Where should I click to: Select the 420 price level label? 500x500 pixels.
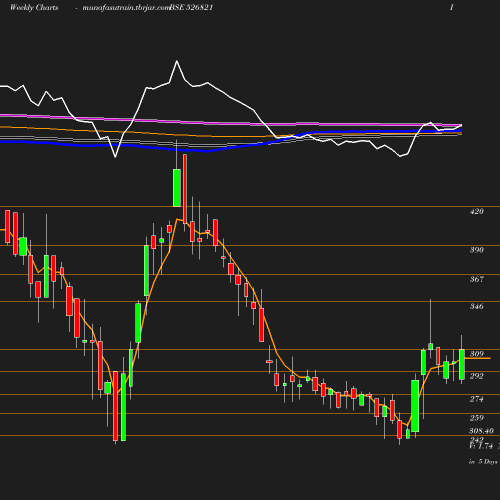point(477,211)
